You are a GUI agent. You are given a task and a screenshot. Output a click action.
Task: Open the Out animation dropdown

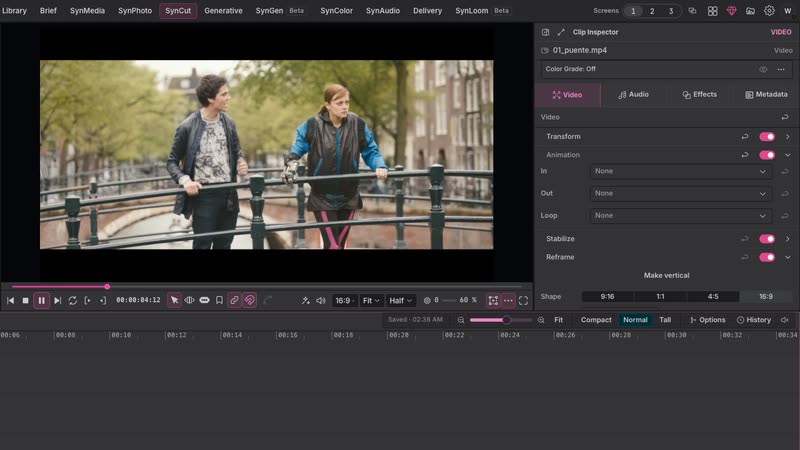click(x=681, y=194)
